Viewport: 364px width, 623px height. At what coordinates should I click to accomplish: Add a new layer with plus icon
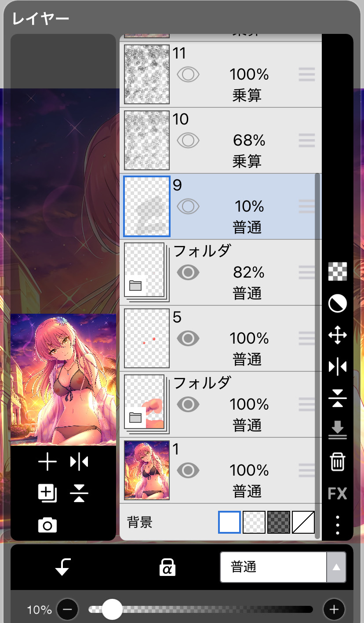click(x=47, y=462)
